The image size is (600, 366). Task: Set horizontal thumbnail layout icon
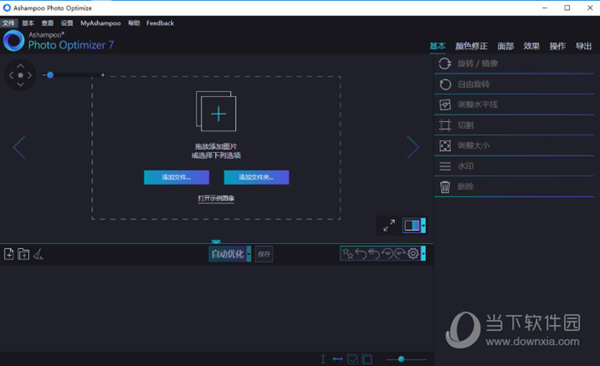click(338, 359)
